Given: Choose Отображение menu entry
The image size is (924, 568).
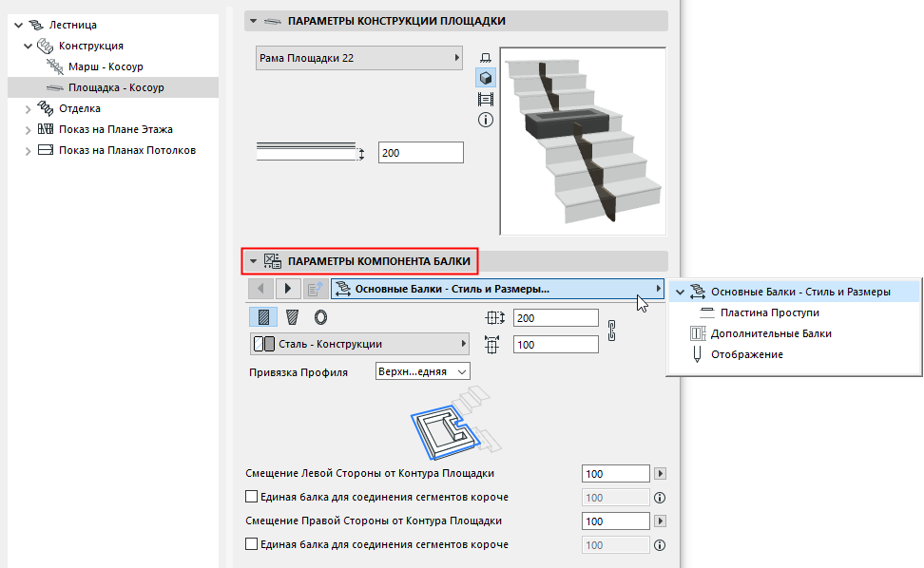Looking at the screenshot, I should pos(746,354).
